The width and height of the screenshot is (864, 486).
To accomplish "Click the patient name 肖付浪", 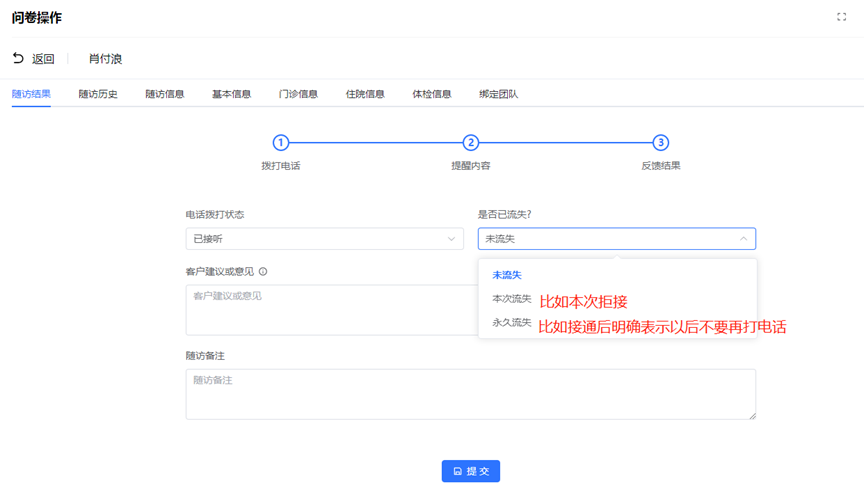I will pyautogui.click(x=105, y=58).
